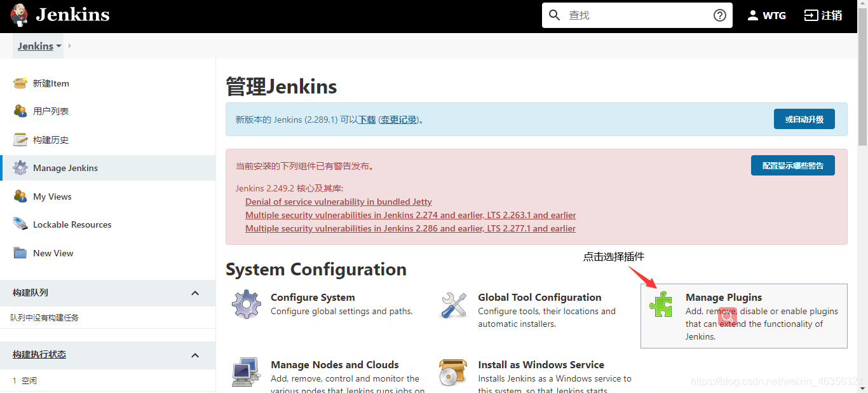
Task: Open 用户列表 in the sidebar
Action: pos(51,111)
